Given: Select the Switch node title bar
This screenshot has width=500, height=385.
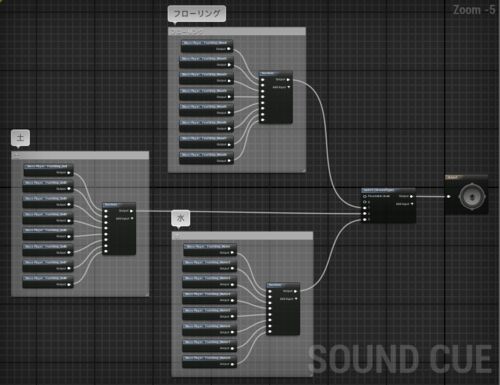Looking at the screenshot, I should coord(388,190).
